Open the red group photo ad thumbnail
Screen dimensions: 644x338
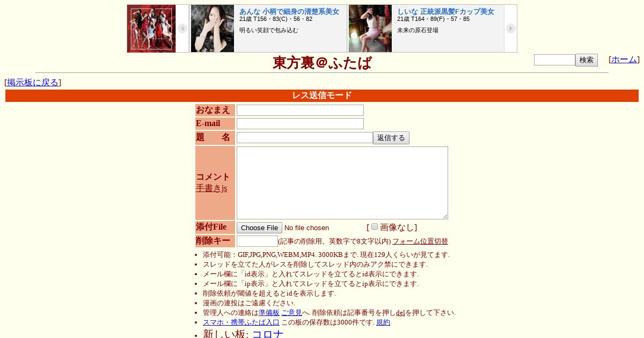click(x=151, y=28)
